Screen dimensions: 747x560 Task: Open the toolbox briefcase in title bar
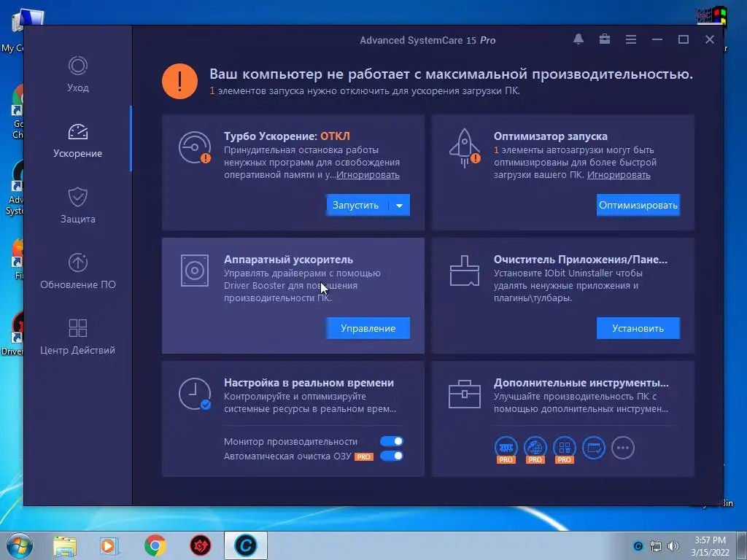[x=605, y=39]
